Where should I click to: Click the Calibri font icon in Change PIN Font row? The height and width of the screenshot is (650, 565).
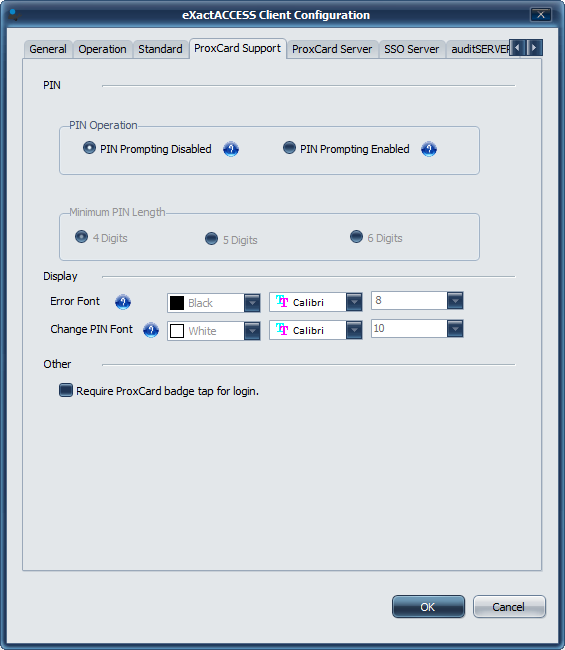282,330
